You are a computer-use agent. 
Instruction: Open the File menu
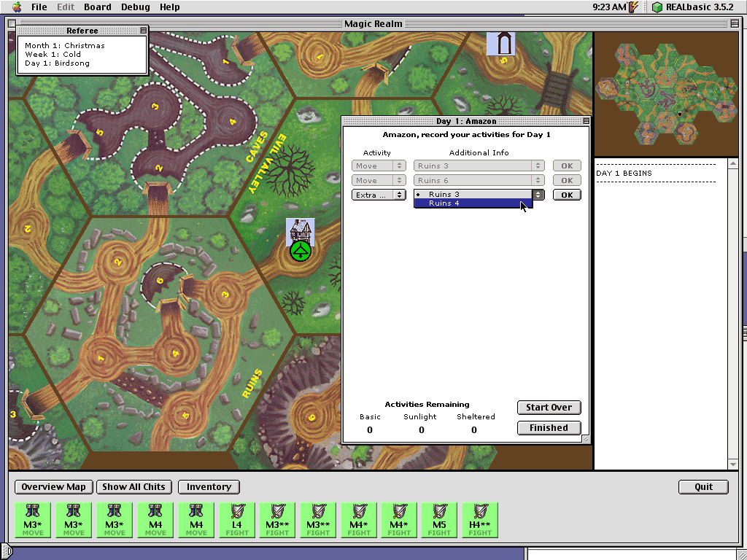click(x=39, y=7)
